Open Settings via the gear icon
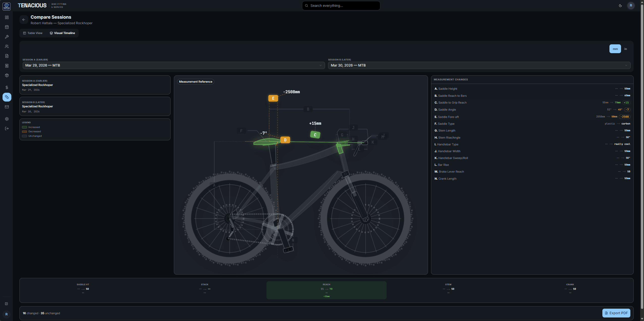Viewport: 644px width, 321px height. pyautogui.click(x=7, y=119)
